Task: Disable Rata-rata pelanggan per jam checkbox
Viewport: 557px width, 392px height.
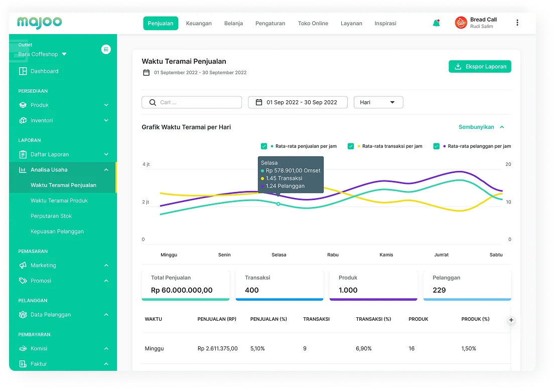Action: pyautogui.click(x=436, y=146)
